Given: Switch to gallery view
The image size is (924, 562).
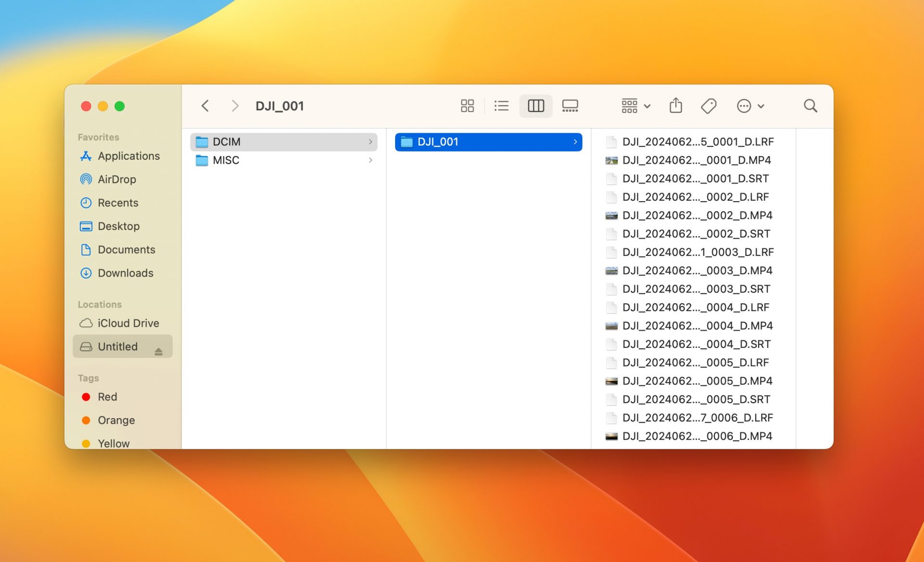Looking at the screenshot, I should point(570,106).
